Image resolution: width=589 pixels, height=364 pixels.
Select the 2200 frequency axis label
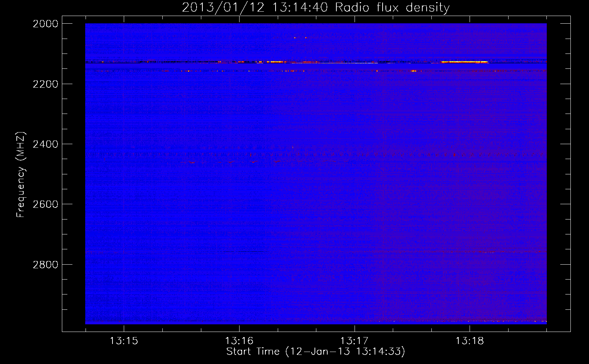[46, 84]
